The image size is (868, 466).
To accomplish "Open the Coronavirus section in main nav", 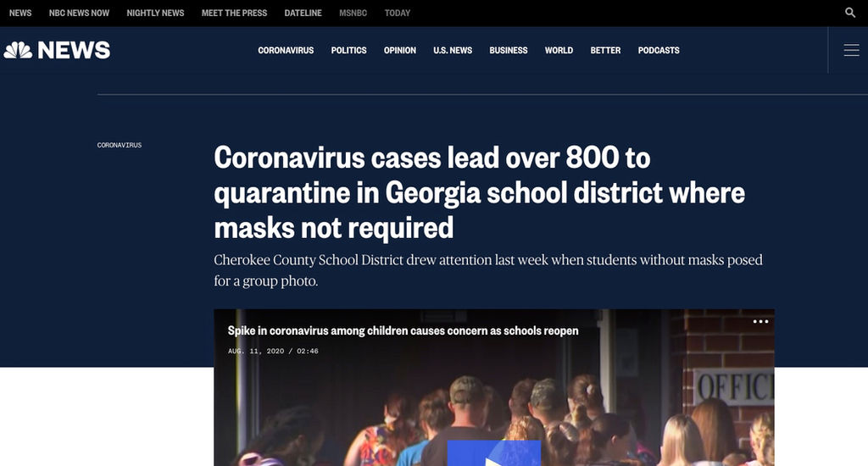I will coord(286,50).
